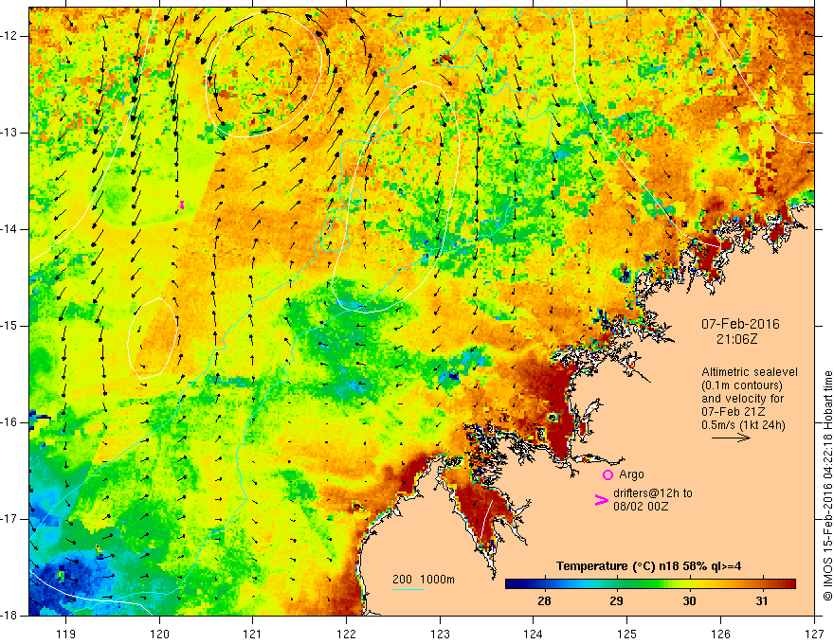This screenshot has height=644, width=834.
Task: Click the latitude axis label -14
Action: point(9,229)
